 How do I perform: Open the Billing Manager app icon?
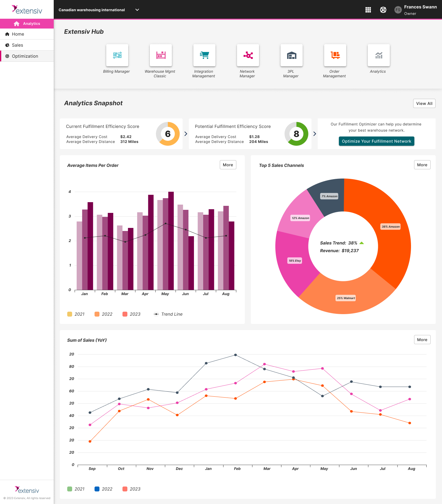[x=117, y=55]
